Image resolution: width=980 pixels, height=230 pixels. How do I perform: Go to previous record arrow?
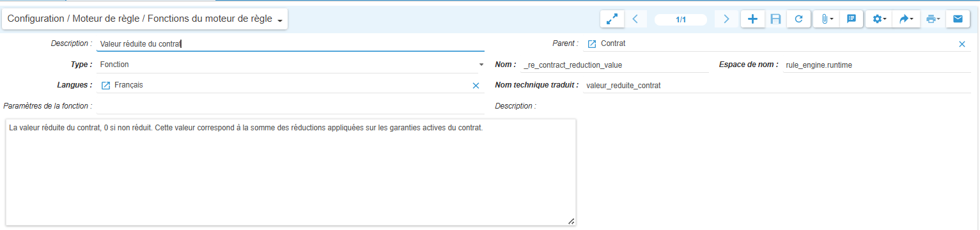635,19
